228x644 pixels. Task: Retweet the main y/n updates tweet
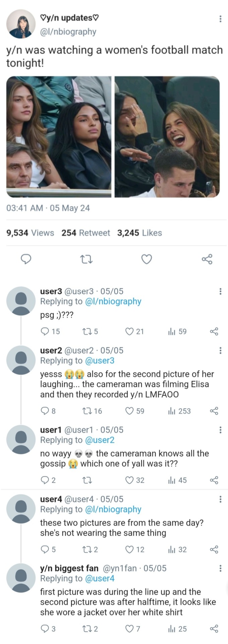coord(87,259)
